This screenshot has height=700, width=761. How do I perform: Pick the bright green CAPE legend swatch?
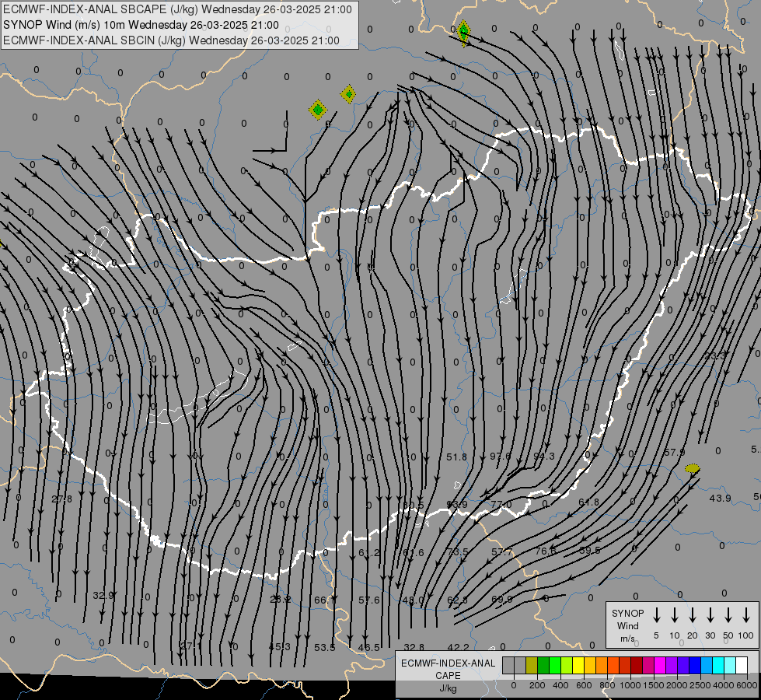pyautogui.click(x=555, y=665)
